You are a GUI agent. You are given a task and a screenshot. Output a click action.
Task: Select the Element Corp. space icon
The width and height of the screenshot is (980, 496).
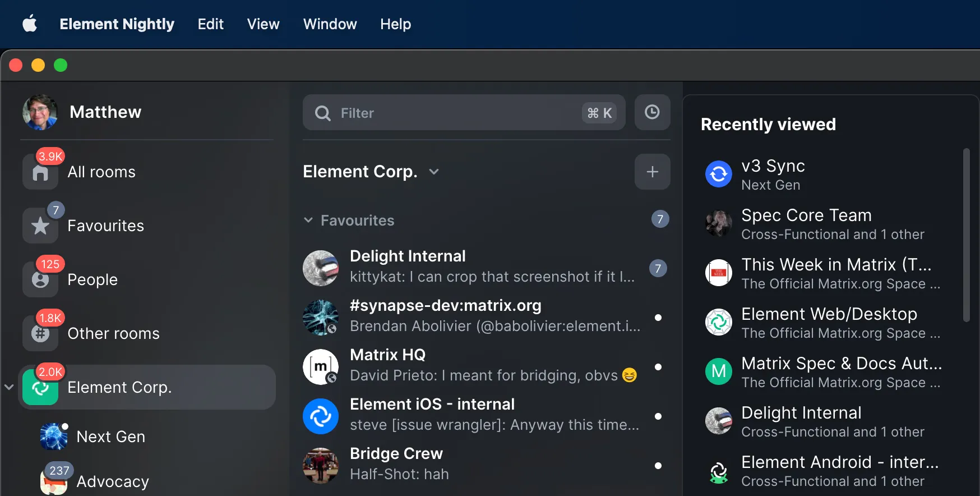pos(40,387)
